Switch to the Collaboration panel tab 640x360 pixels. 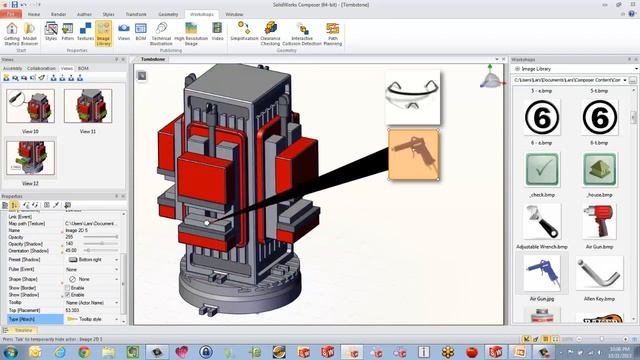pyautogui.click(x=41, y=69)
